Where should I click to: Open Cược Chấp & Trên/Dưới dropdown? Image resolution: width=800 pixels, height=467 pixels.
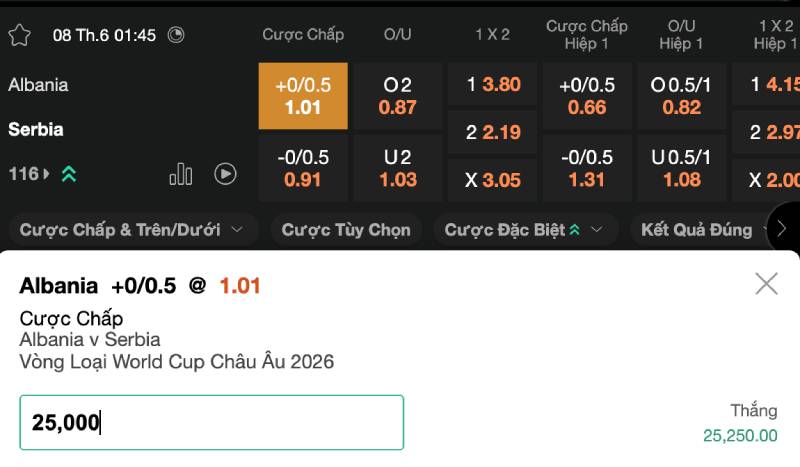tap(131, 230)
